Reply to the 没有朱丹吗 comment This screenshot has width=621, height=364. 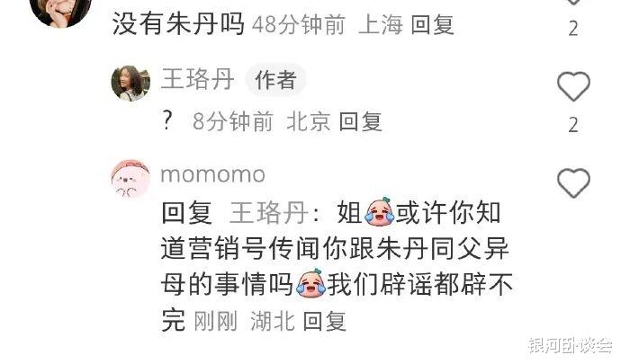click(x=433, y=24)
